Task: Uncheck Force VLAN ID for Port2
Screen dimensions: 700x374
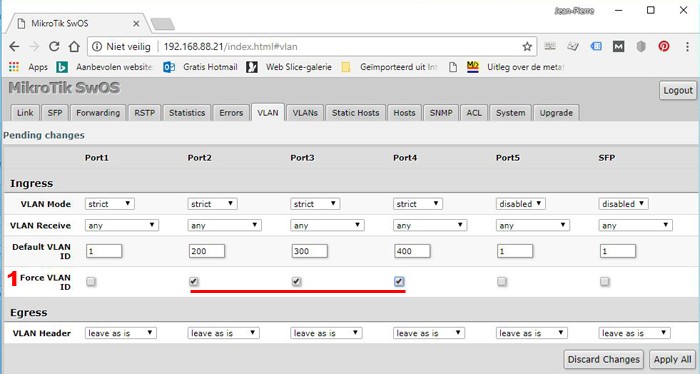Action: 193,282
